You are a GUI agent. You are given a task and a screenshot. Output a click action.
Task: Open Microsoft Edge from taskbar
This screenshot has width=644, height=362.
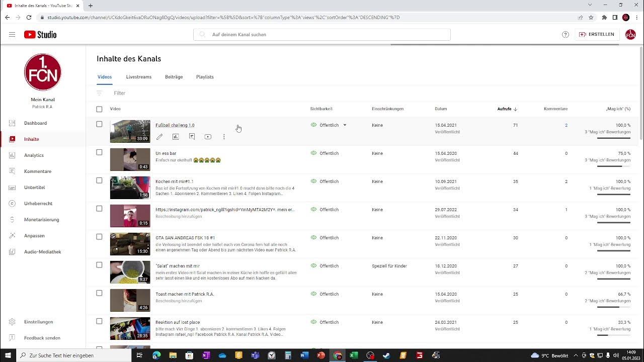click(156, 355)
